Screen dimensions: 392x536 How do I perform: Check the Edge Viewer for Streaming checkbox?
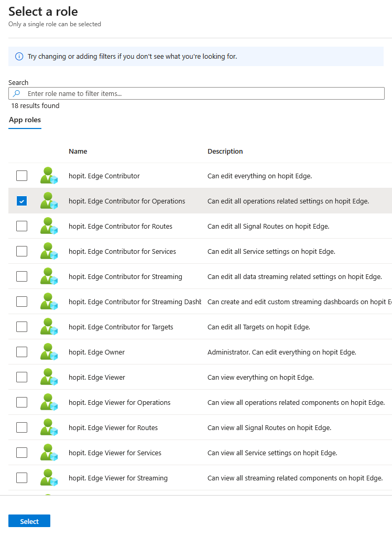click(22, 478)
